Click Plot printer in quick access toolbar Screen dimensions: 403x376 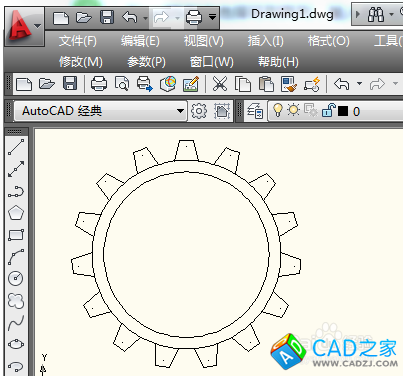194,17
